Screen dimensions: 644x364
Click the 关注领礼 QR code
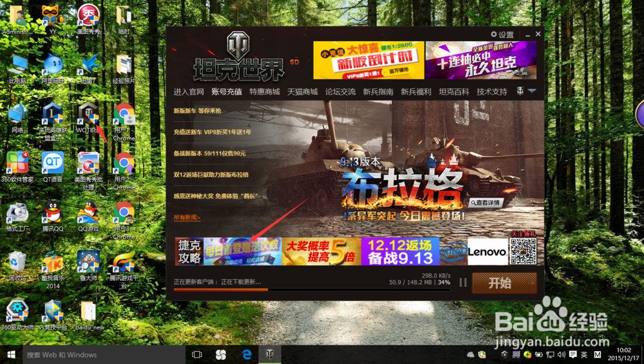point(523,251)
